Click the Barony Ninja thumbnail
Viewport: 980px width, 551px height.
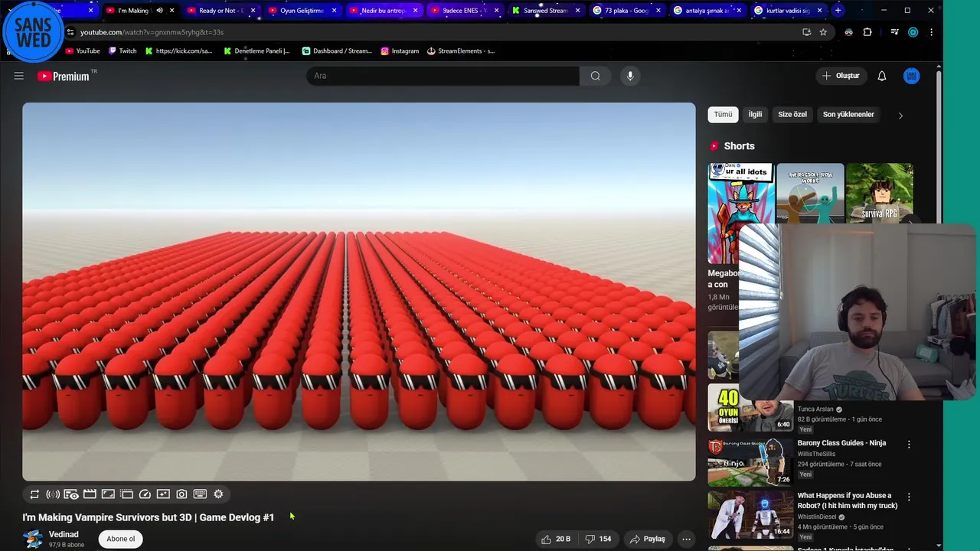pos(750,461)
